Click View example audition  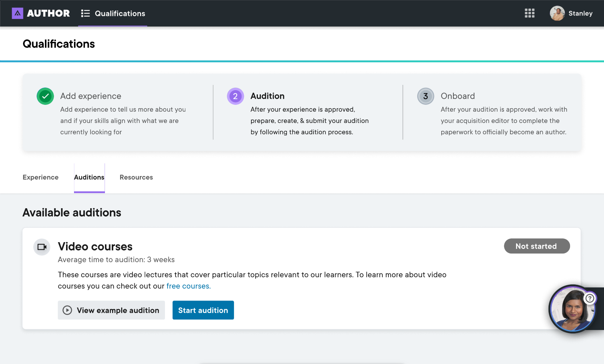pyautogui.click(x=111, y=310)
